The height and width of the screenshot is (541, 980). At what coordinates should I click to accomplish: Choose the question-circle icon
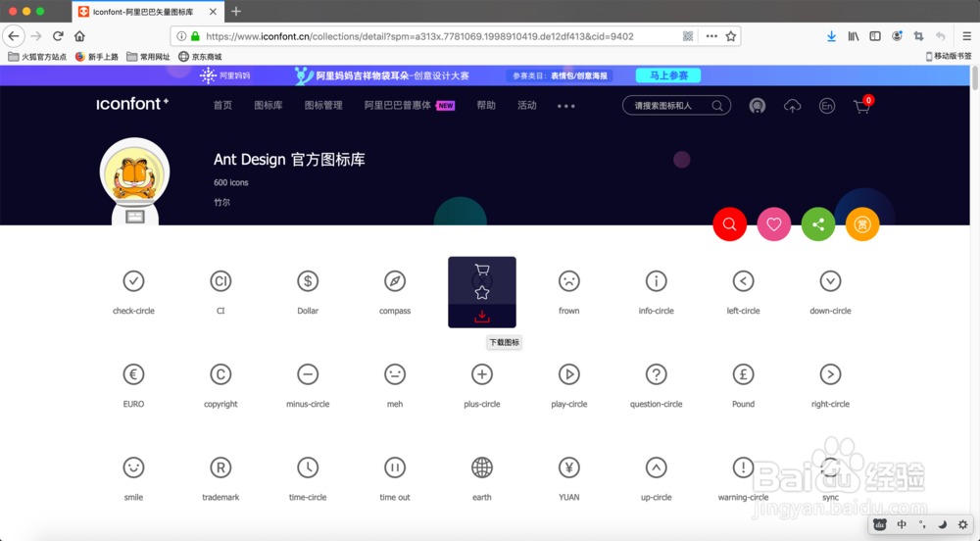pos(657,374)
